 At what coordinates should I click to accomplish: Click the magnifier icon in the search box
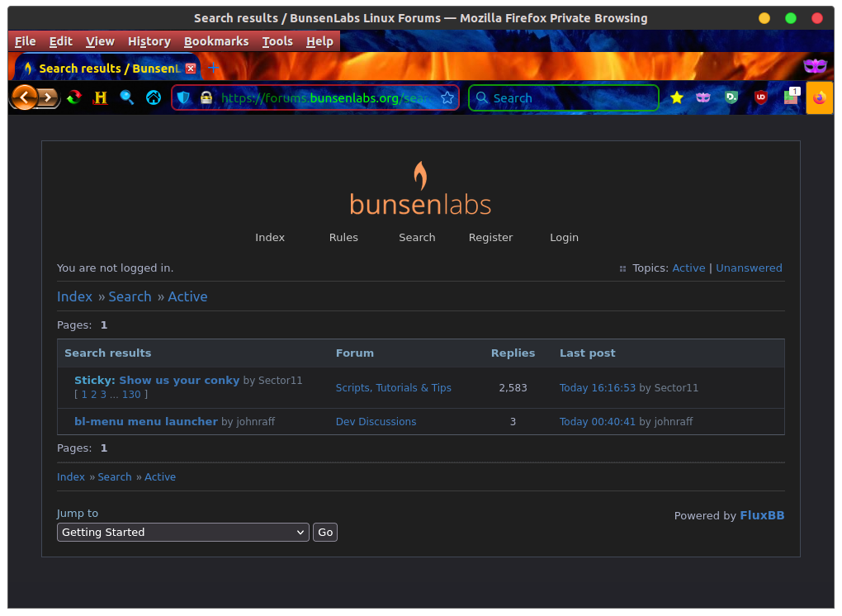click(482, 97)
